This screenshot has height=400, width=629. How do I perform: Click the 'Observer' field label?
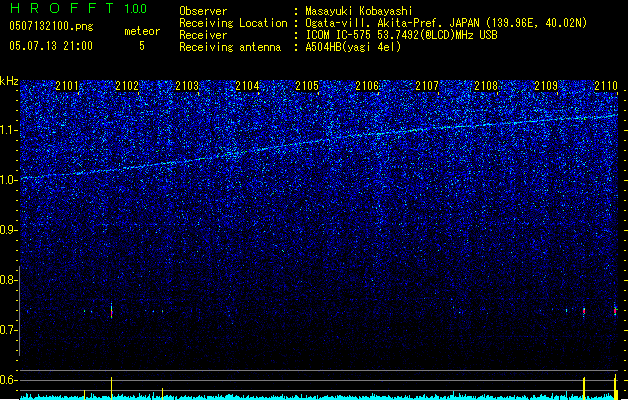click(x=203, y=11)
